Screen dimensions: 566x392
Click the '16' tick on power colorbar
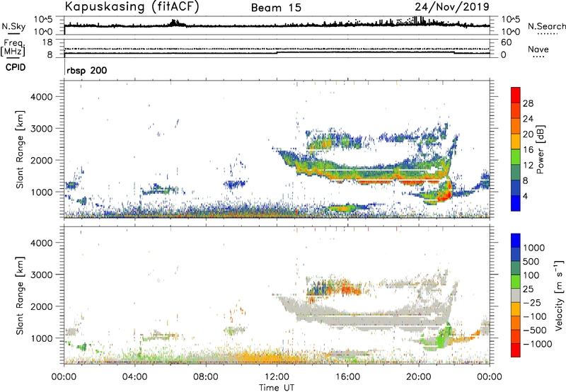(x=528, y=150)
